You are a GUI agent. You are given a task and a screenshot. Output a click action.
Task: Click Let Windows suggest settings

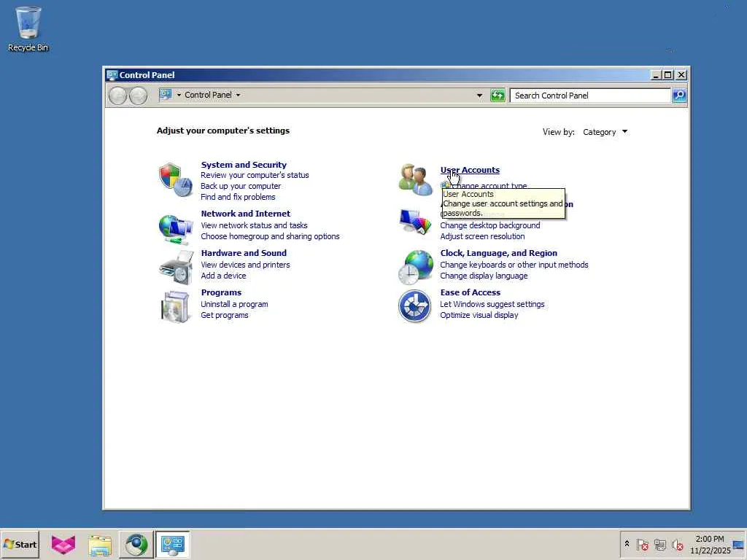point(492,304)
